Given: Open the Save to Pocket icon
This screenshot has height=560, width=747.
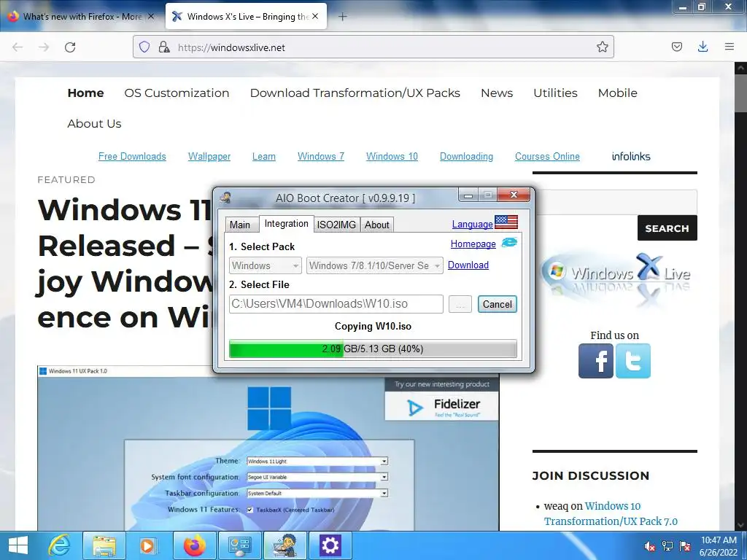Looking at the screenshot, I should pyautogui.click(x=676, y=47).
